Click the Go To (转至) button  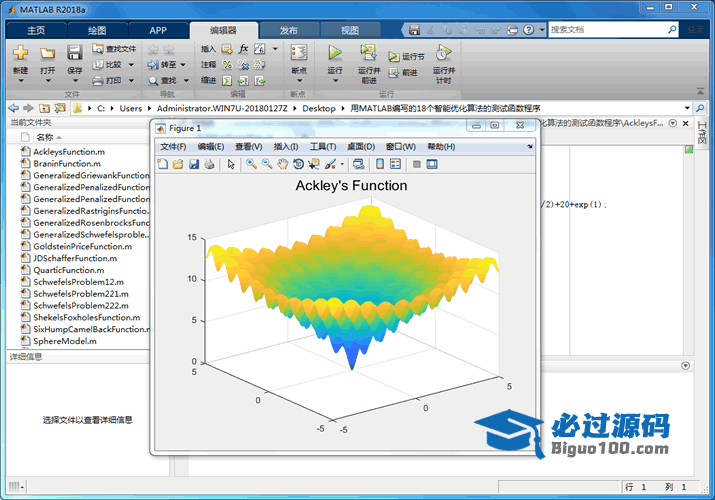click(162, 65)
